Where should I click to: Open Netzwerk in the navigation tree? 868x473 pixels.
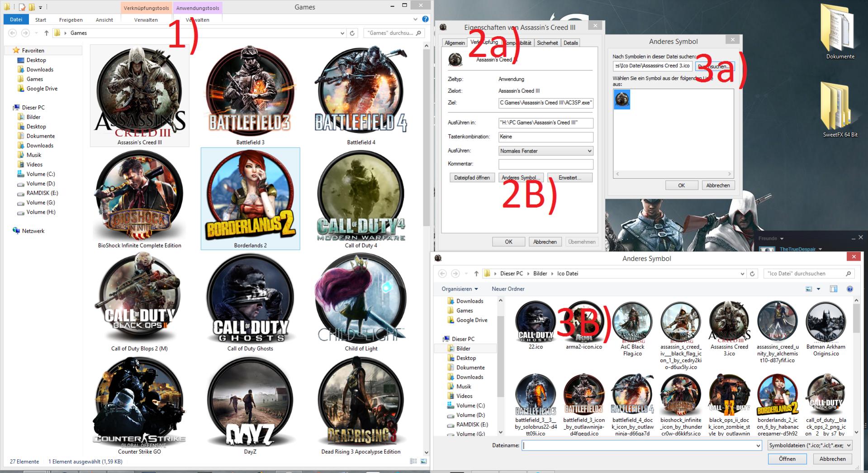click(33, 231)
